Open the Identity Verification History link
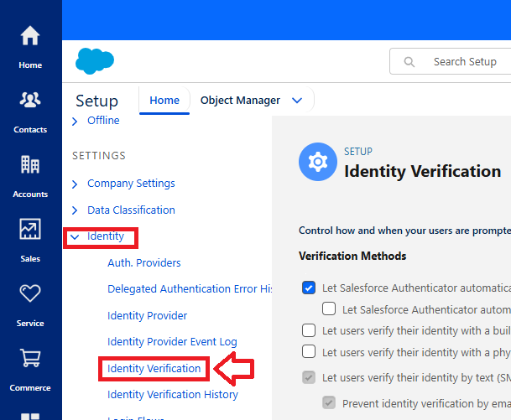This screenshot has height=420, width=511. pos(173,395)
